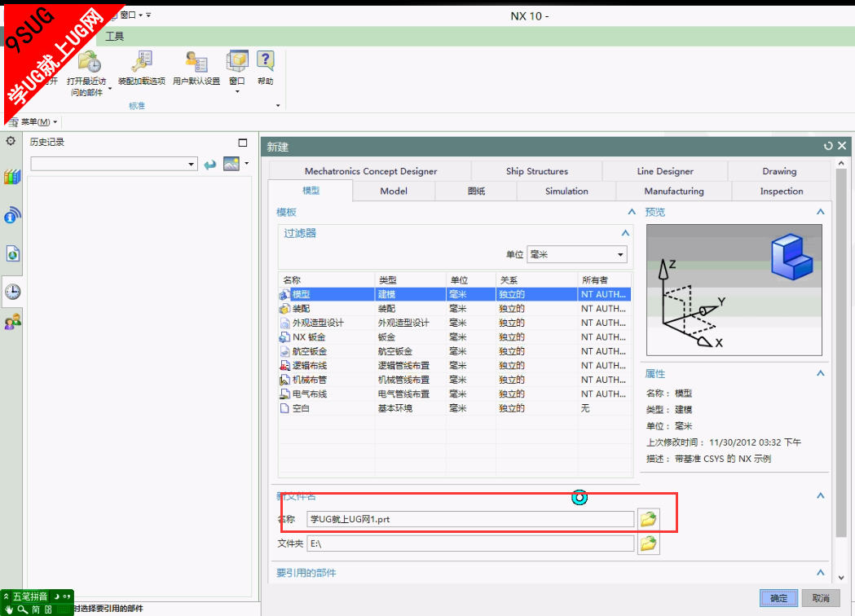Click reset icon in New dialog title
This screenshot has height=616, width=855.
pos(828,146)
